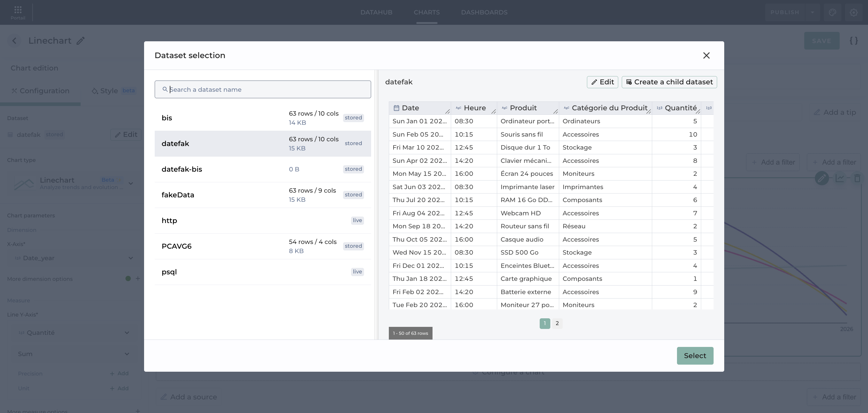Click the panel splitter between list and preview
This screenshot has height=413, width=868.
point(376,205)
